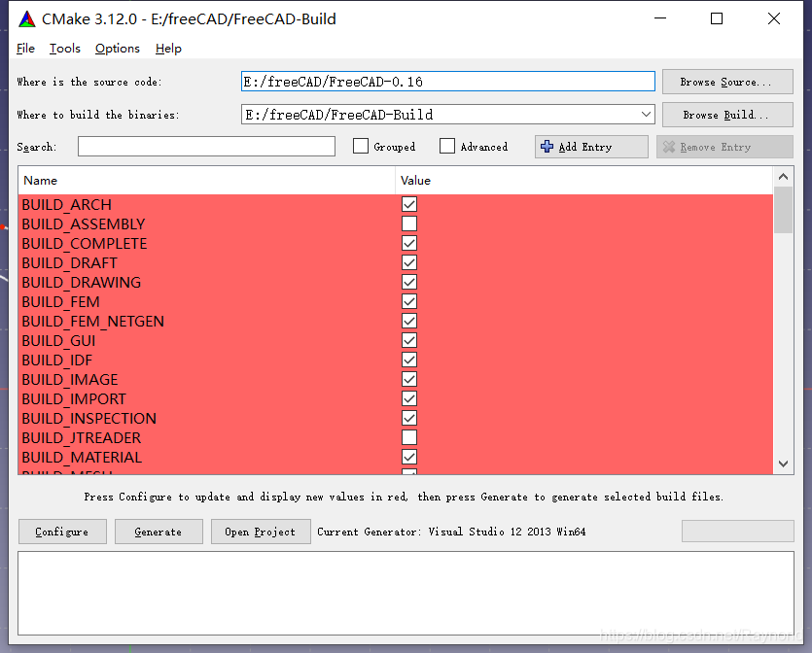The width and height of the screenshot is (812, 653).
Task: Click the entry list scroll up arrow
Action: point(783,177)
